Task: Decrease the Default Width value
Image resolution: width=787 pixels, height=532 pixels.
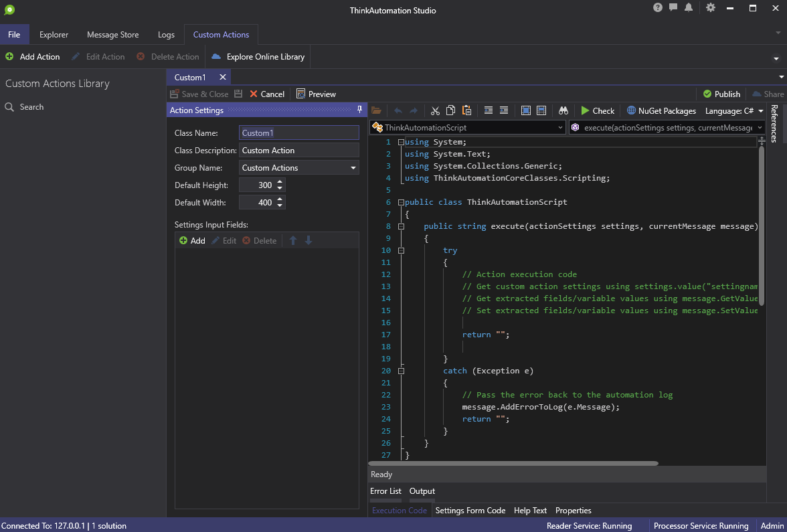Action: (280, 206)
